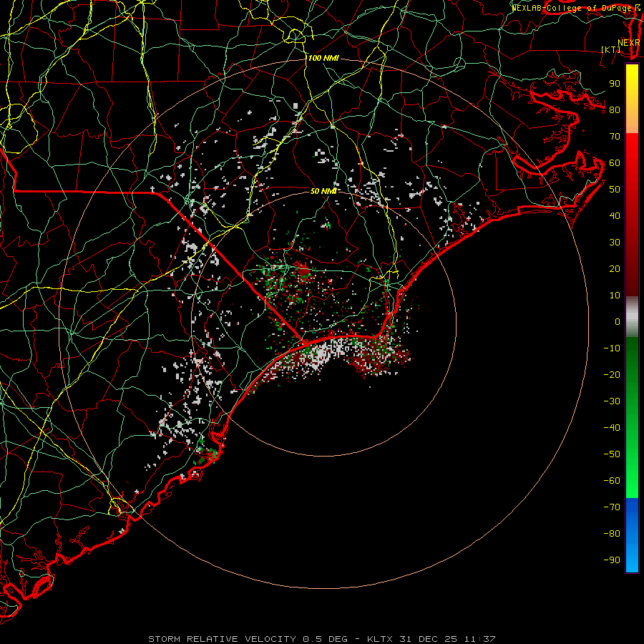Click the -60 value on velocity scale
Viewport: 644px width, 644px height.
point(612,481)
